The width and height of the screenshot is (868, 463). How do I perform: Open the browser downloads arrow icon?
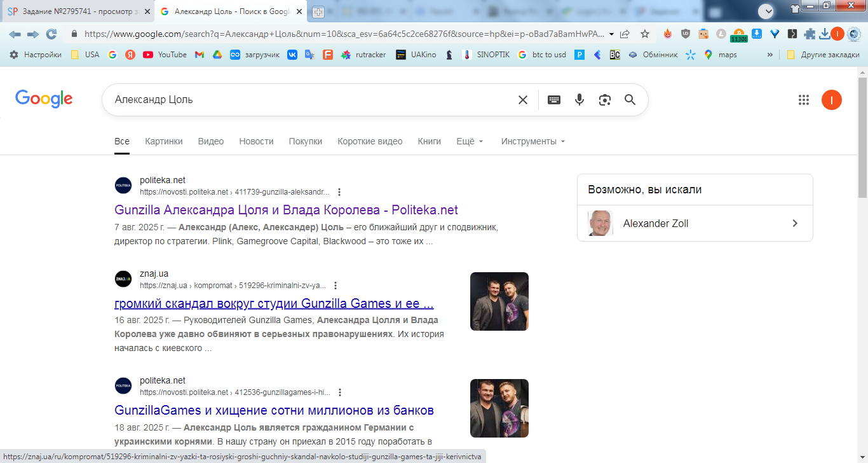(825, 34)
